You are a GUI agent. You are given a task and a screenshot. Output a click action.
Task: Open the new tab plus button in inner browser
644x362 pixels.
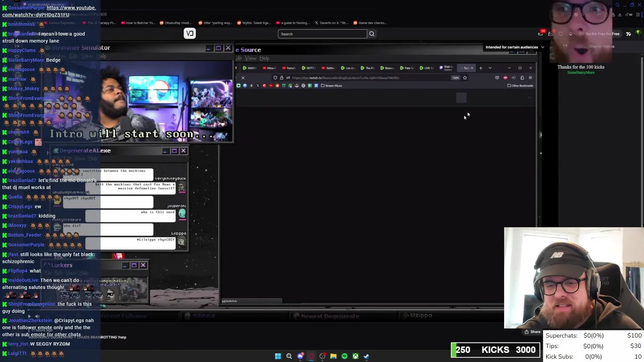point(481,68)
